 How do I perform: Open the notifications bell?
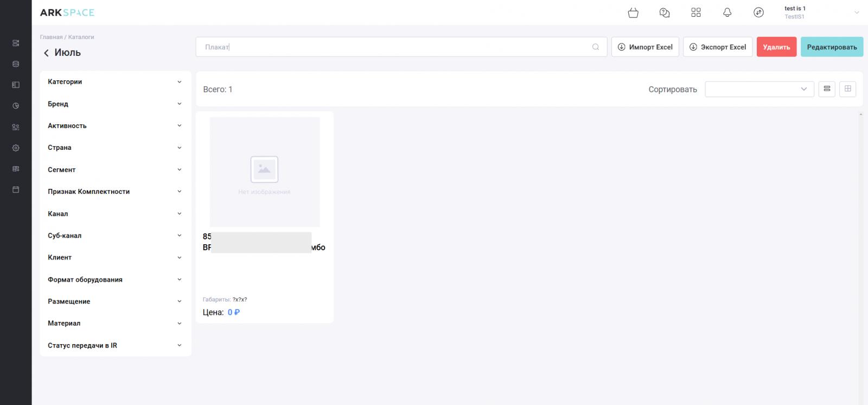(x=727, y=12)
